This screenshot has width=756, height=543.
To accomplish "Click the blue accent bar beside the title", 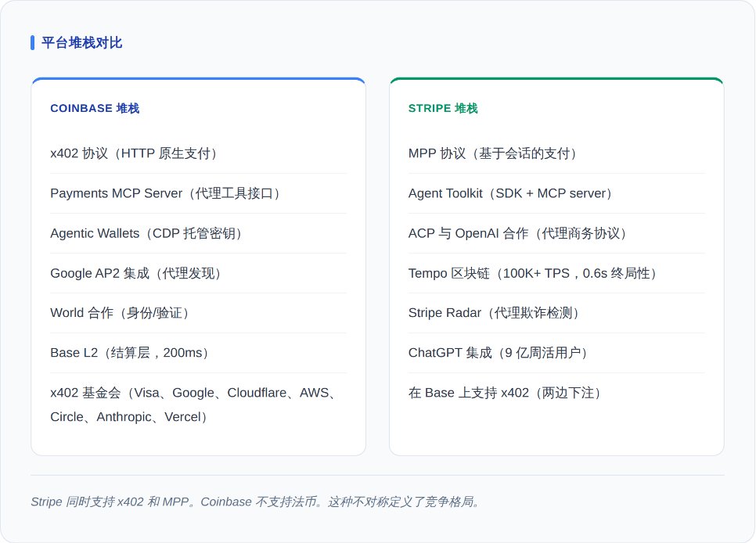I will 32,43.
